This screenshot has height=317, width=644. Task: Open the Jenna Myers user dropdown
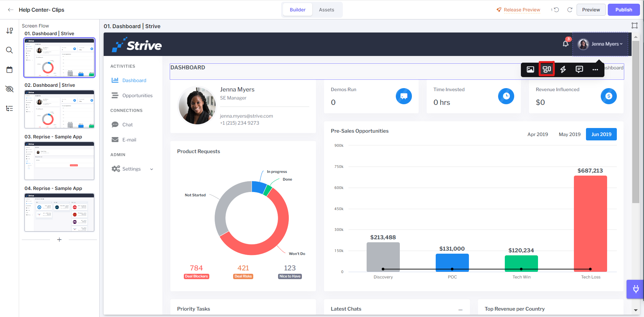click(x=600, y=44)
